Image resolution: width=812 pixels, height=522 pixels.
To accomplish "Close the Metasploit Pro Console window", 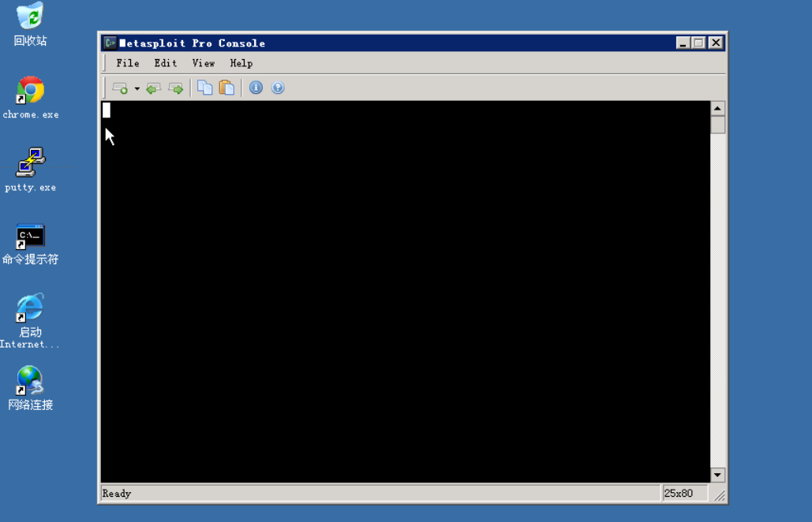I will coord(716,43).
